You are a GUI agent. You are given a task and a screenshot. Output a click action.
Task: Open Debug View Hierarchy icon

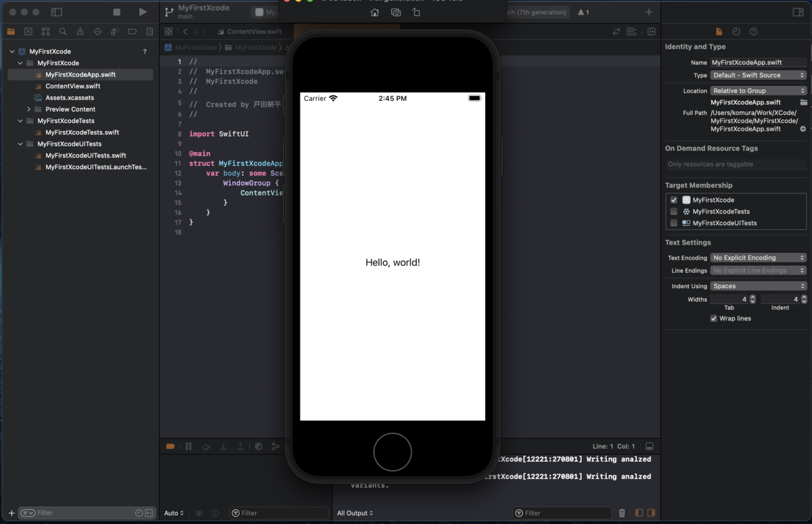pos(258,446)
